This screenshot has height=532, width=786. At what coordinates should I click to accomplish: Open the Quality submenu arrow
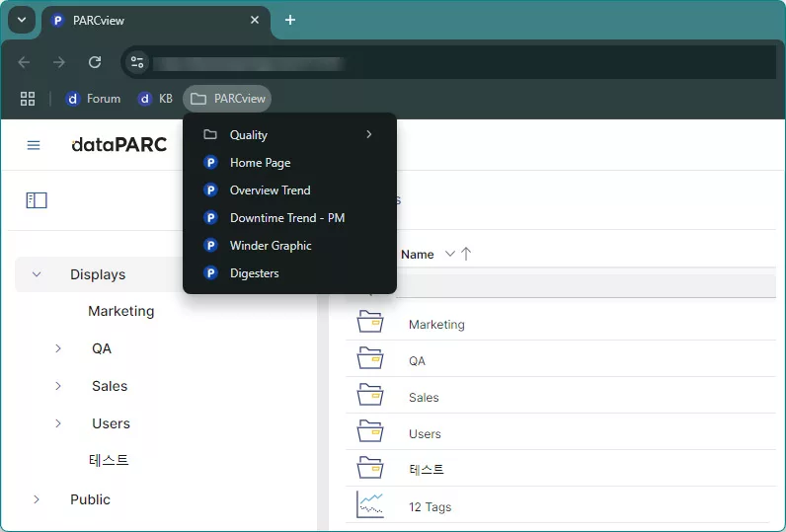(369, 134)
